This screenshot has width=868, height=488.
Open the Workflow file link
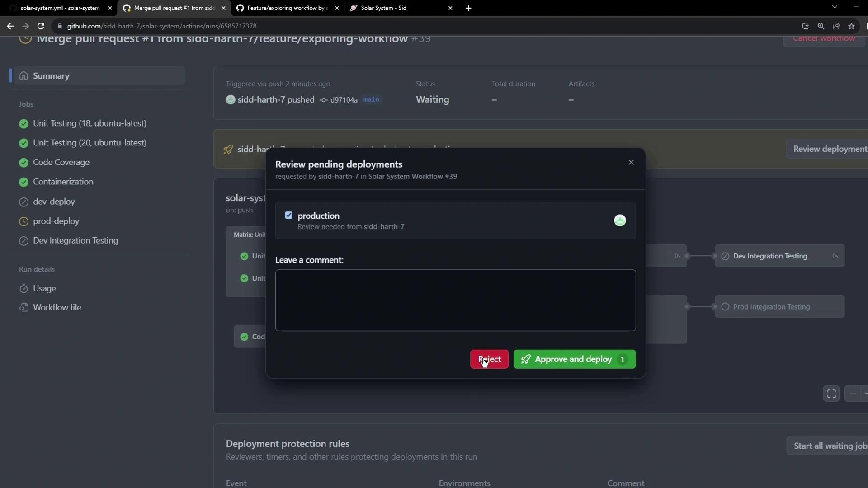57,307
